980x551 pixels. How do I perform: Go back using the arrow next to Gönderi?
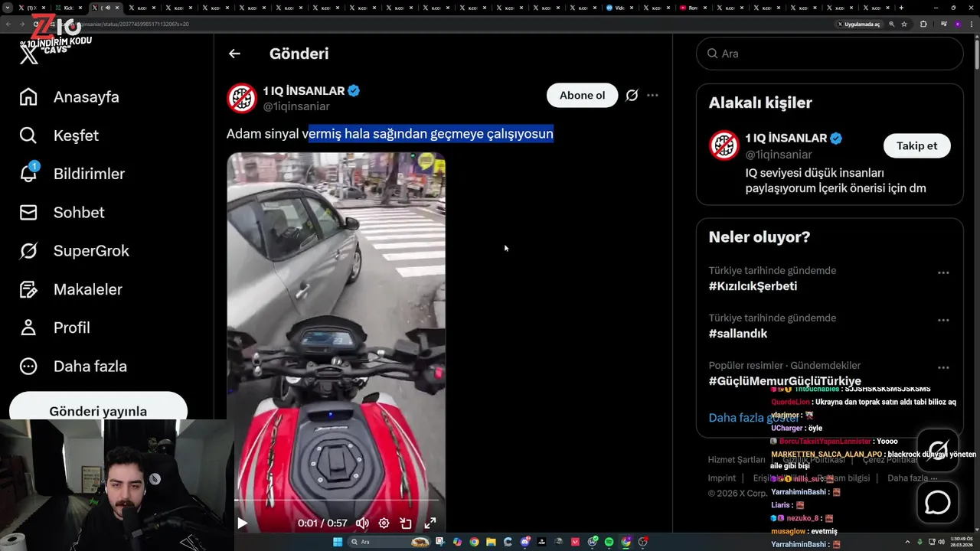point(234,54)
